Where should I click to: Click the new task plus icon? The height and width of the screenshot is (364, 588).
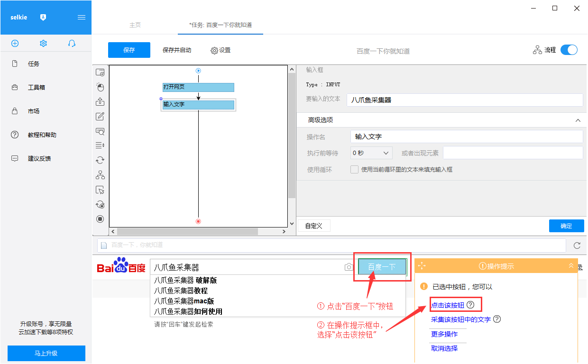15,43
